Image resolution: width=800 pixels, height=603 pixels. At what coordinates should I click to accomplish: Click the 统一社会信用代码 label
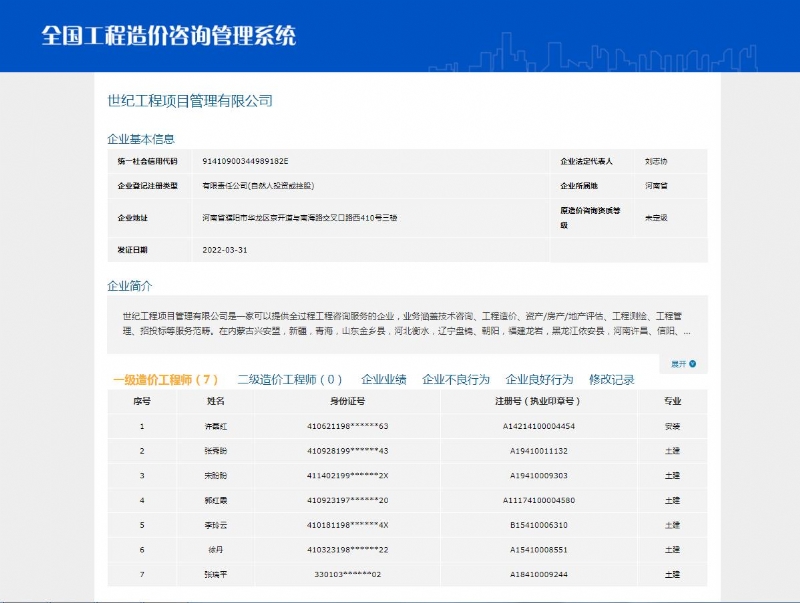(x=147, y=161)
